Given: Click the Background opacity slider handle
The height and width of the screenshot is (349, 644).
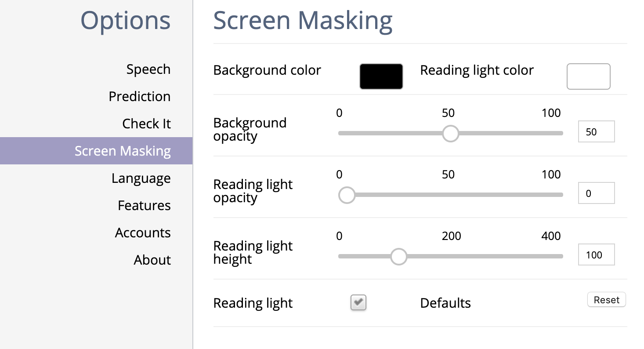Looking at the screenshot, I should [450, 133].
